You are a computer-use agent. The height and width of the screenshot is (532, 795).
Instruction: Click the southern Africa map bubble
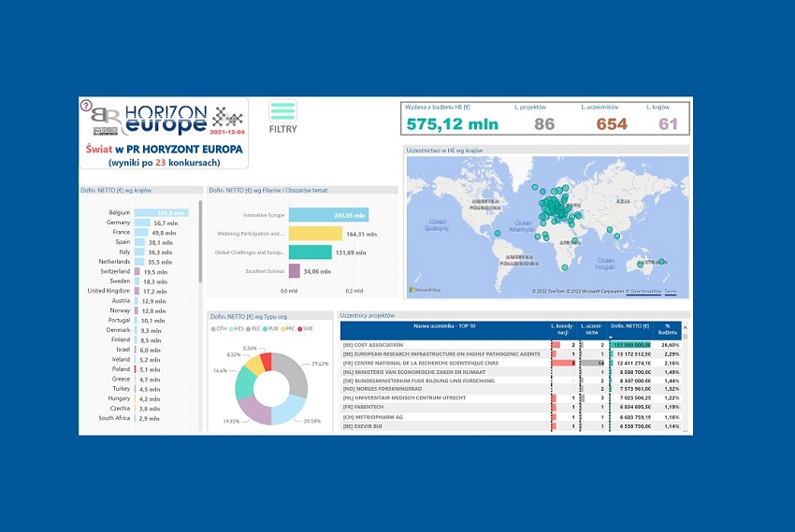click(x=566, y=266)
